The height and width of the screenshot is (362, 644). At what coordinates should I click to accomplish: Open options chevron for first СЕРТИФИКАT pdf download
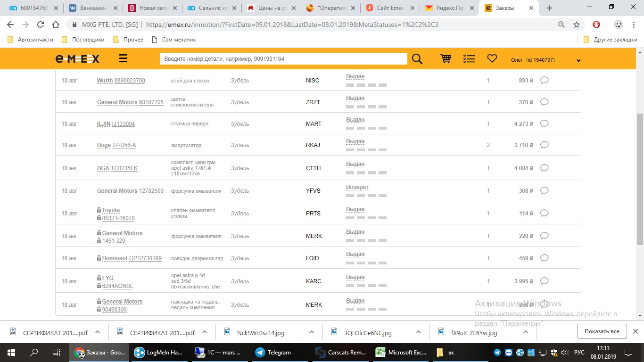point(98,332)
